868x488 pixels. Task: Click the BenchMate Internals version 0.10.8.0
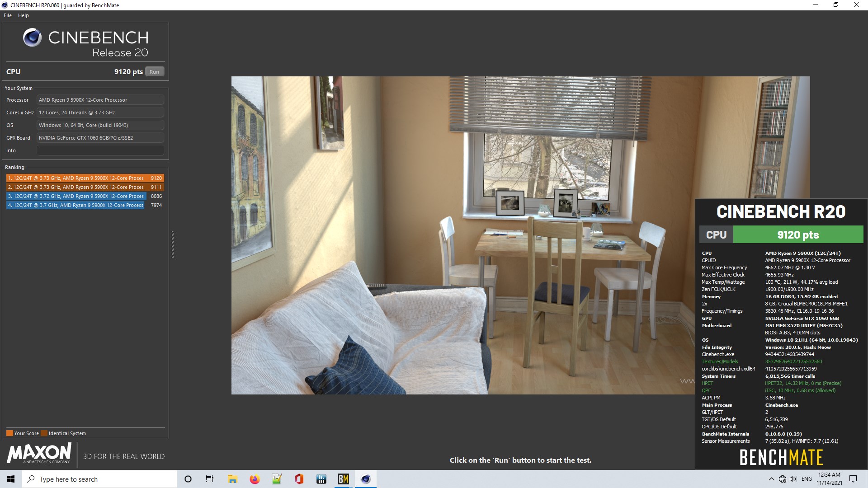coord(783,434)
